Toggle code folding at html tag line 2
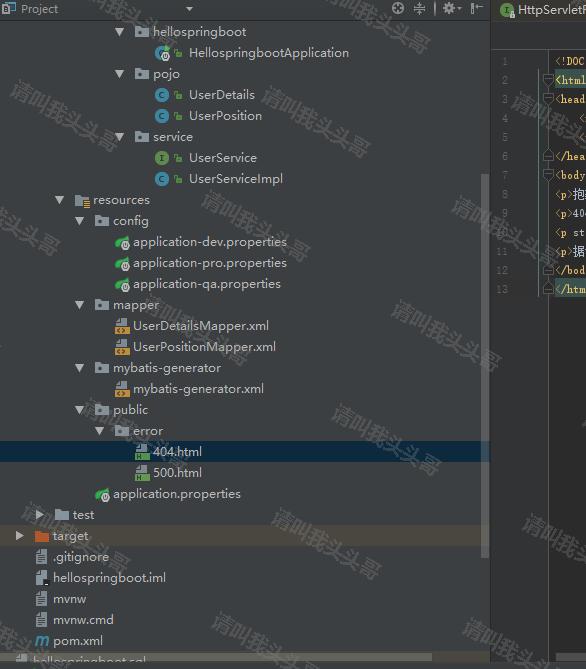Image resolution: width=586 pixels, height=669 pixels. coord(548,79)
